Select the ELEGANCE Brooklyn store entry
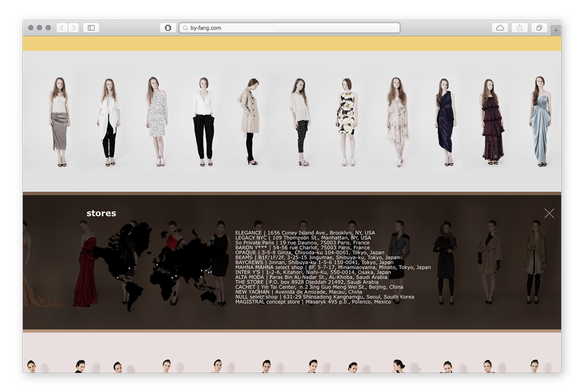The height and width of the screenshot is (392, 582). 304,233
